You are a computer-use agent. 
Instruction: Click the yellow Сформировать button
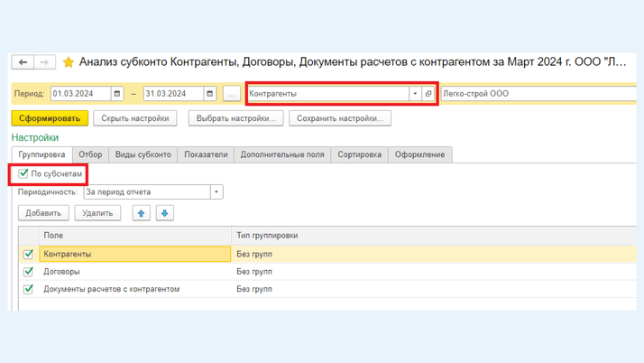click(x=50, y=118)
